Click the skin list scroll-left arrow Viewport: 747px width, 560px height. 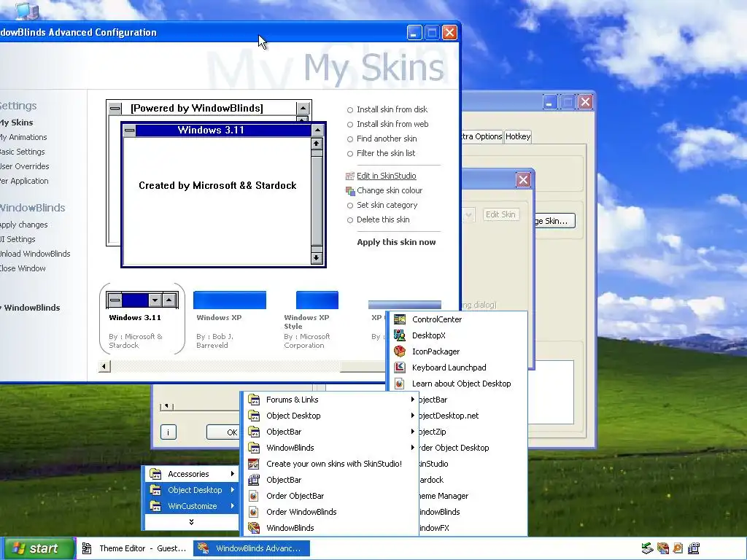coord(104,367)
